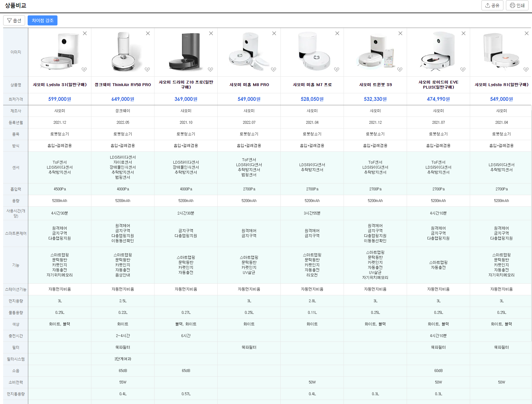Open 샤오미 미홈 M7 프로 product link
The image size is (532, 404).
tap(312, 85)
